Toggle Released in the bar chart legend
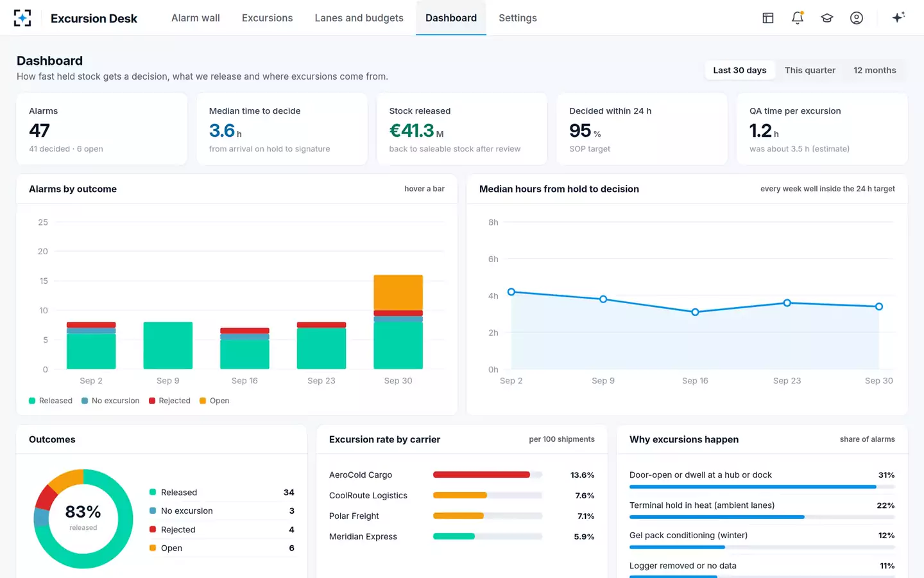Screen dimensions: 924x578 [x=51, y=401]
